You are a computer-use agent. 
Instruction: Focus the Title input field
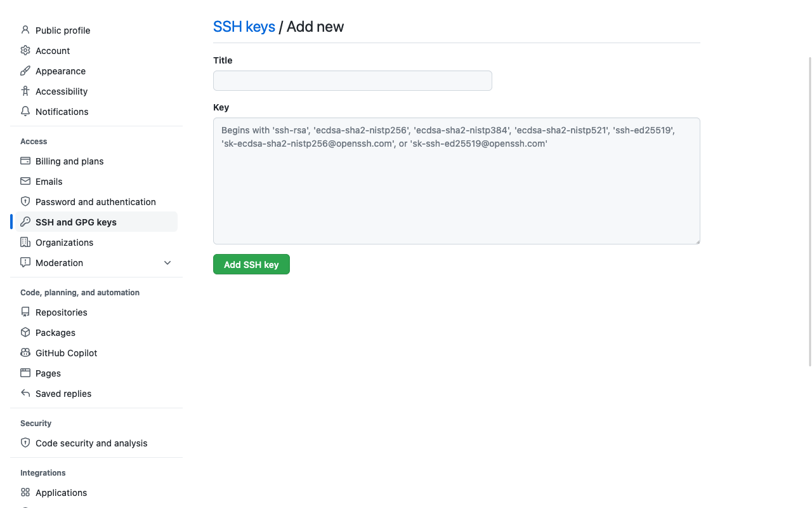click(x=353, y=81)
